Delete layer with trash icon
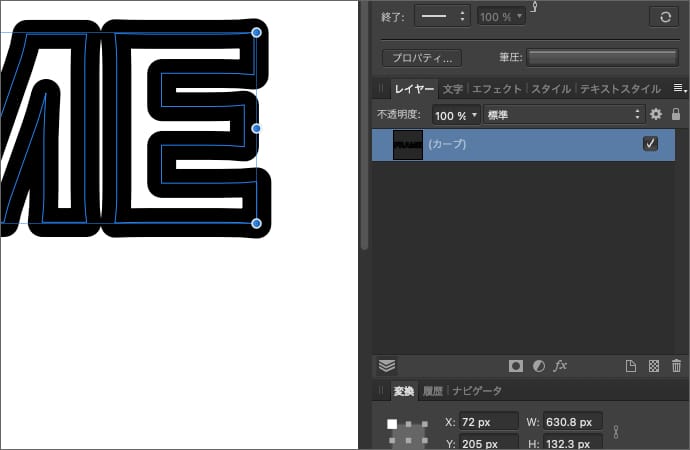This screenshot has height=450, width=690. tap(677, 366)
